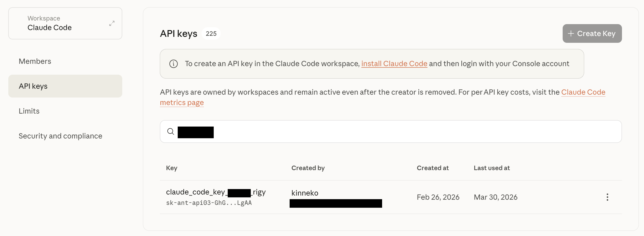The height and width of the screenshot is (236, 644).
Task: Focus the API key search field
Action: click(x=391, y=131)
